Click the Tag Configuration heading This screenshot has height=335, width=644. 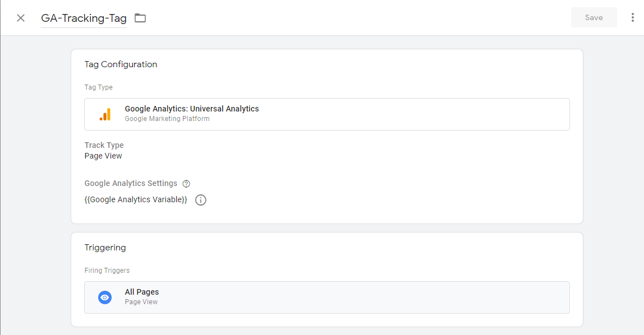(x=121, y=64)
